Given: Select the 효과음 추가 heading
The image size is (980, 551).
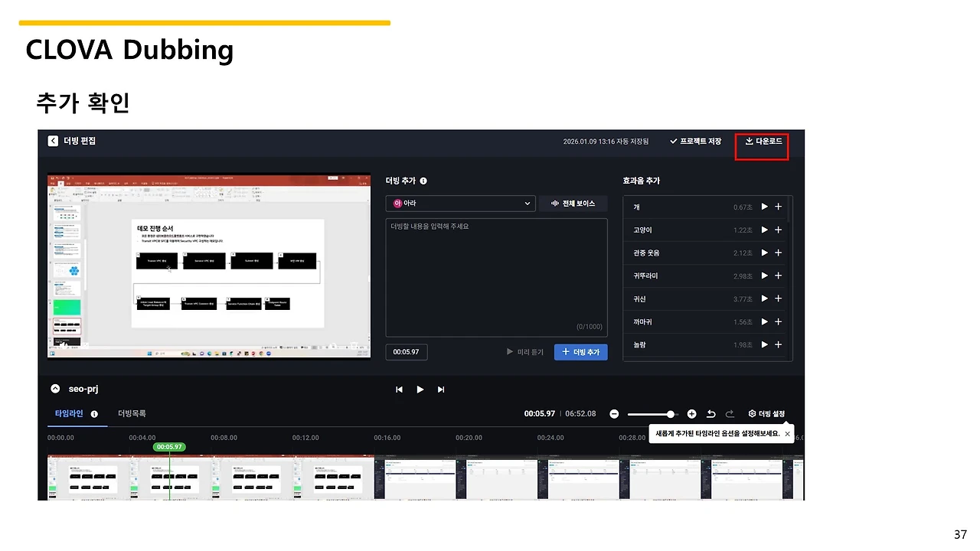Looking at the screenshot, I should [x=642, y=181].
